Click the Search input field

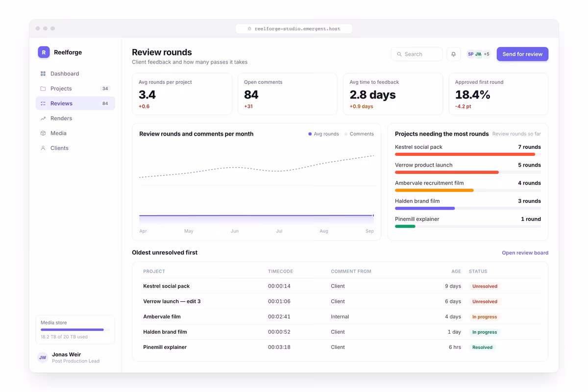click(x=417, y=54)
